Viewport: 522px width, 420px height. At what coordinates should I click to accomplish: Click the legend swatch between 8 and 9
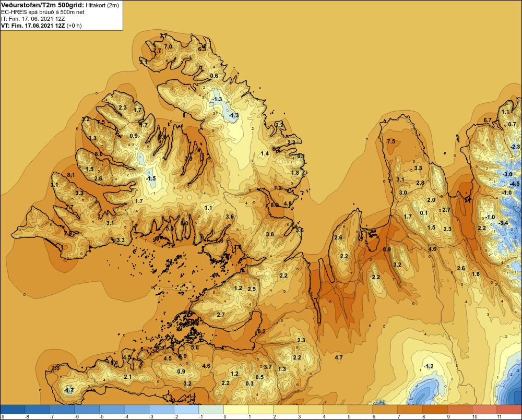[x=435, y=410]
